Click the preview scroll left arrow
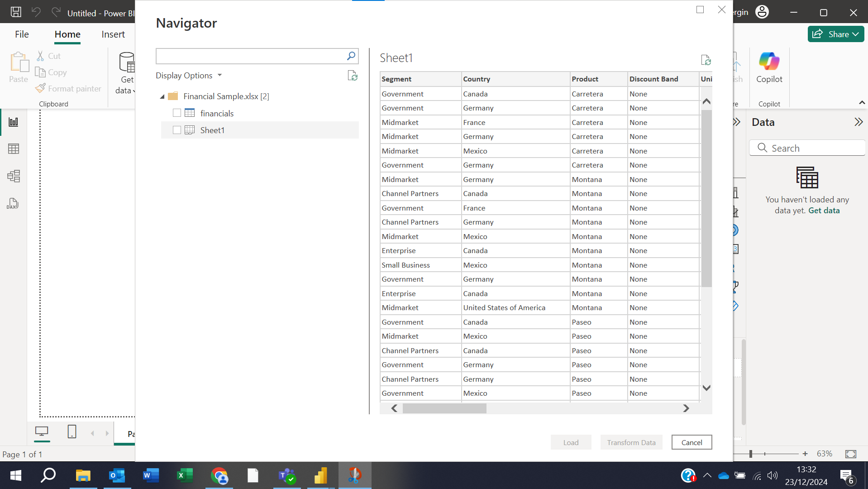Screen dimensions: 868x489 point(394,408)
